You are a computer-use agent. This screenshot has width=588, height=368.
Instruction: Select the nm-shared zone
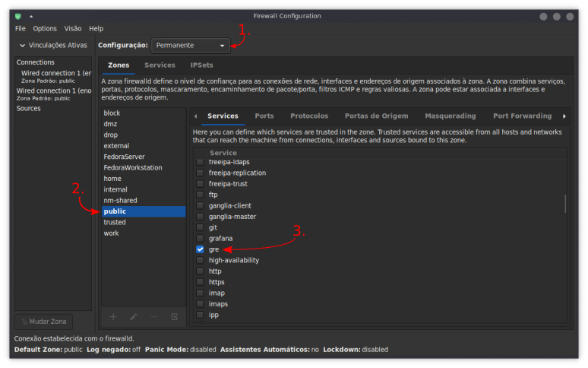point(144,200)
